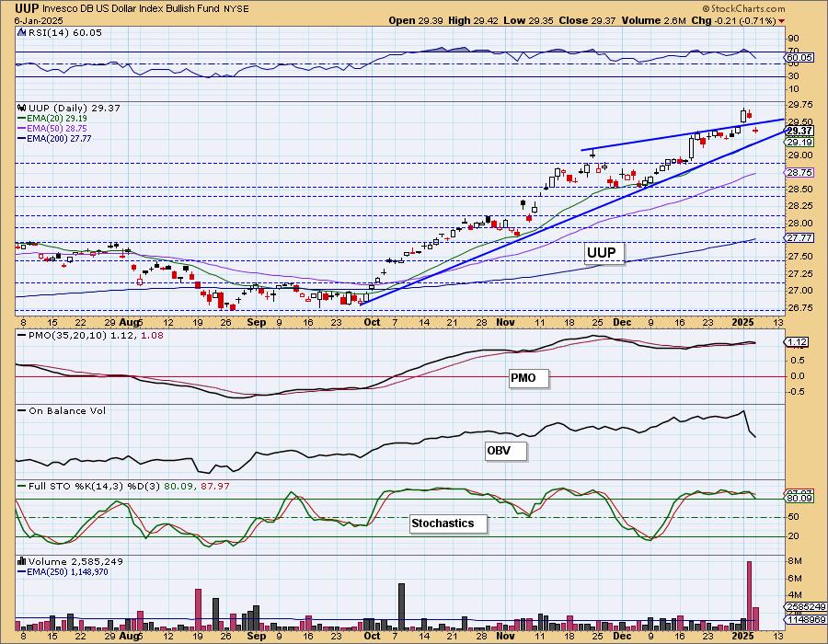Viewport: 828px width, 644px height.
Task: Click the 90 level on RSI axis
Action: [793, 38]
